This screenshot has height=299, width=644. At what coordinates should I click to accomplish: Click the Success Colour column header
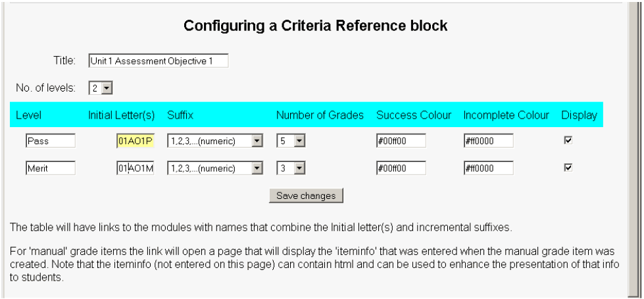pyautogui.click(x=414, y=115)
